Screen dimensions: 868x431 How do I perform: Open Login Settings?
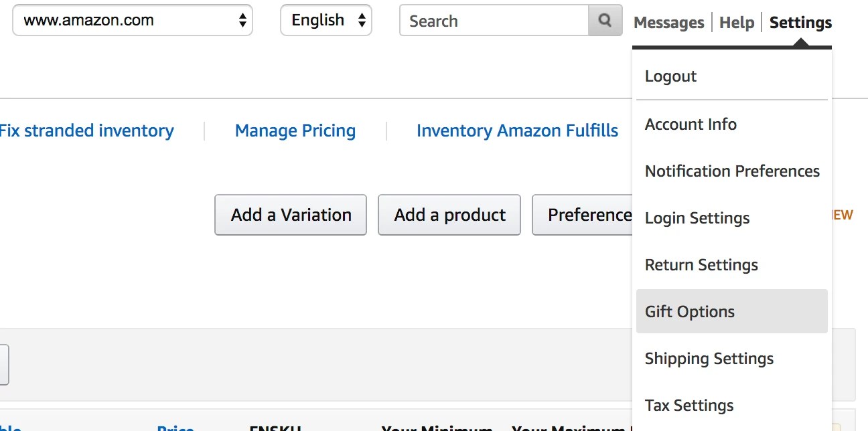tap(697, 218)
